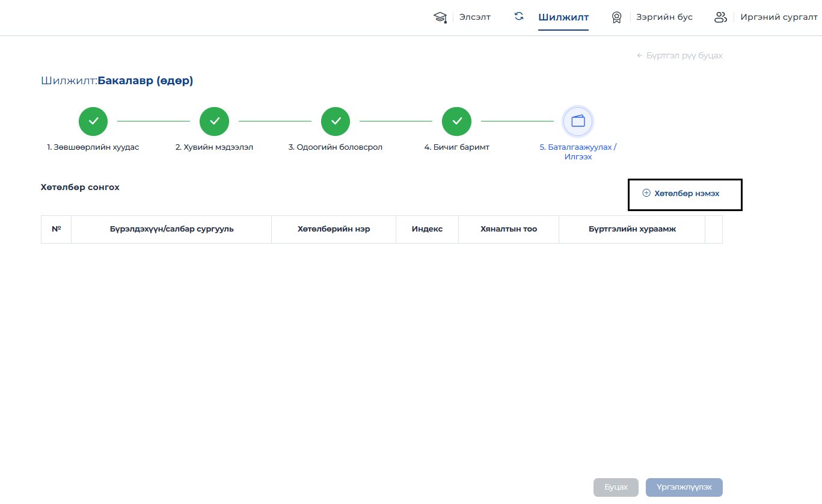Click step 5 wallet icon Баталгаажуулах

[x=578, y=121]
